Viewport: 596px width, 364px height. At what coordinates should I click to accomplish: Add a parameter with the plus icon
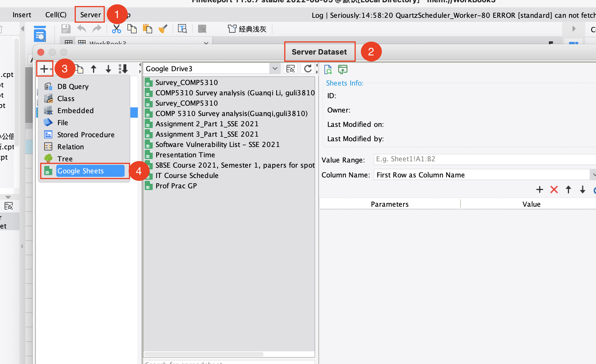539,189
